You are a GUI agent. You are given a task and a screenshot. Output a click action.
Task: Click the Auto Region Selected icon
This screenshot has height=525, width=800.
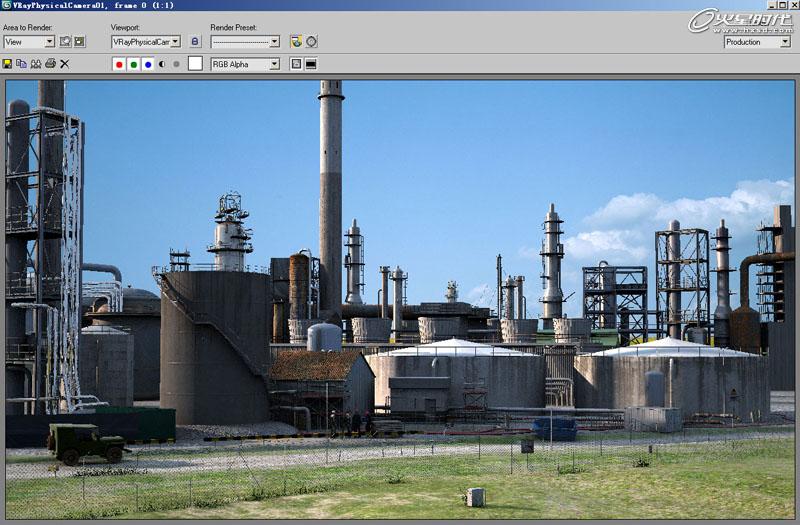coord(80,42)
